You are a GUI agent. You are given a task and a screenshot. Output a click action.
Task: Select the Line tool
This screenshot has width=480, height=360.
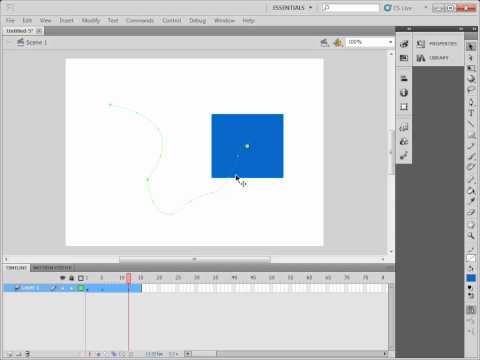click(x=471, y=124)
